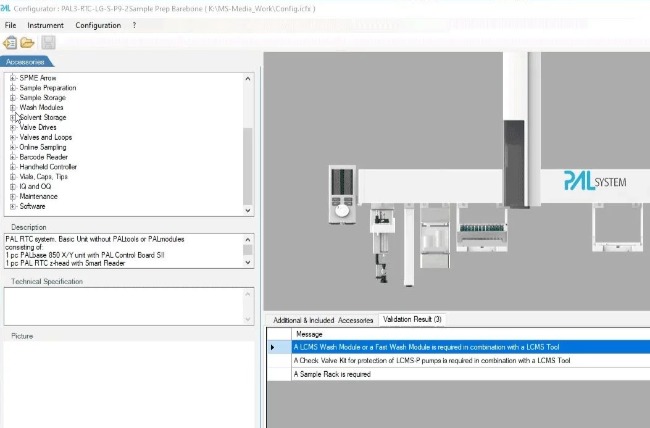Expand the SPME Arrow tree node
The image size is (650, 428).
coord(13,78)
